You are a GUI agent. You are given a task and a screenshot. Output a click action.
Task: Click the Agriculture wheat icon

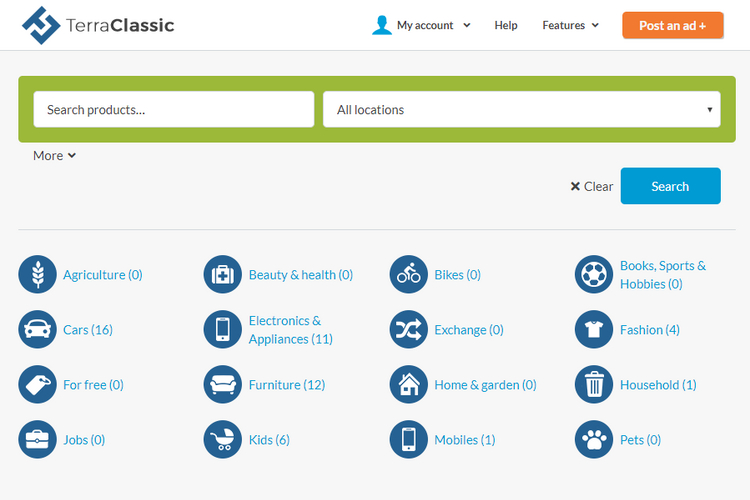point(37,274)
